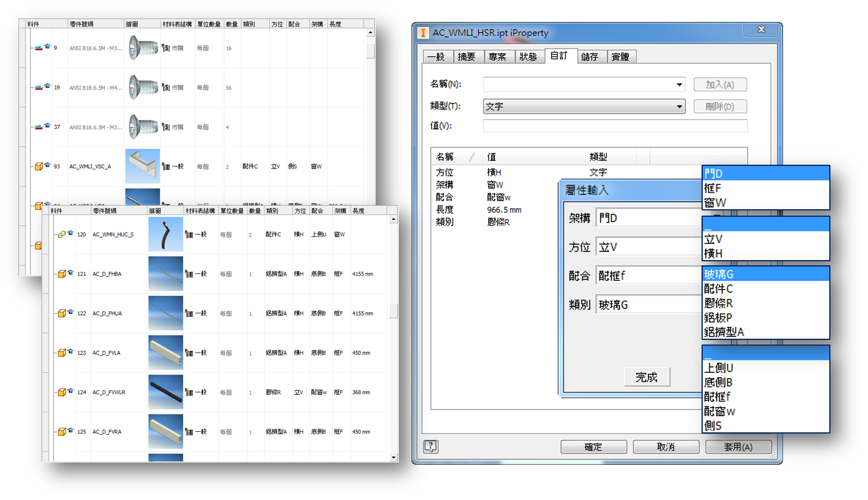The height and width of the screenshot is (500, 868).
Task: Open the 專案 tab
Action: [497, 57]
